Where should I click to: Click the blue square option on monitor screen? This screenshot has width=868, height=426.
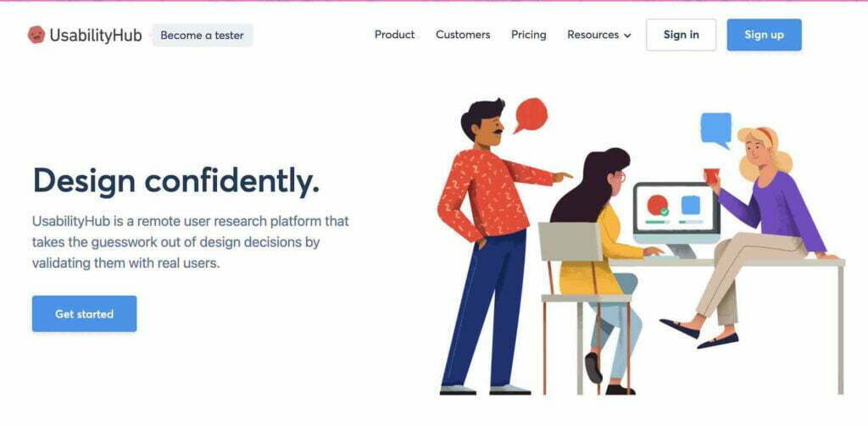(690, 205)
